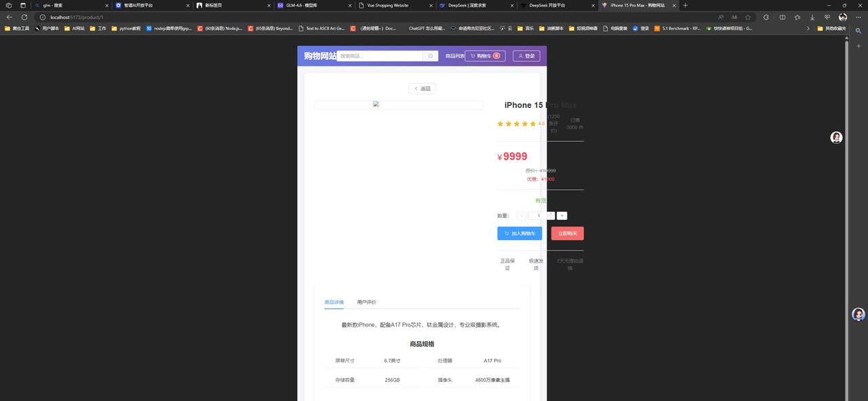The image size is (868, 401).
Task: Open the 购物车 cart icon in the header
Action: click(473, 56)
